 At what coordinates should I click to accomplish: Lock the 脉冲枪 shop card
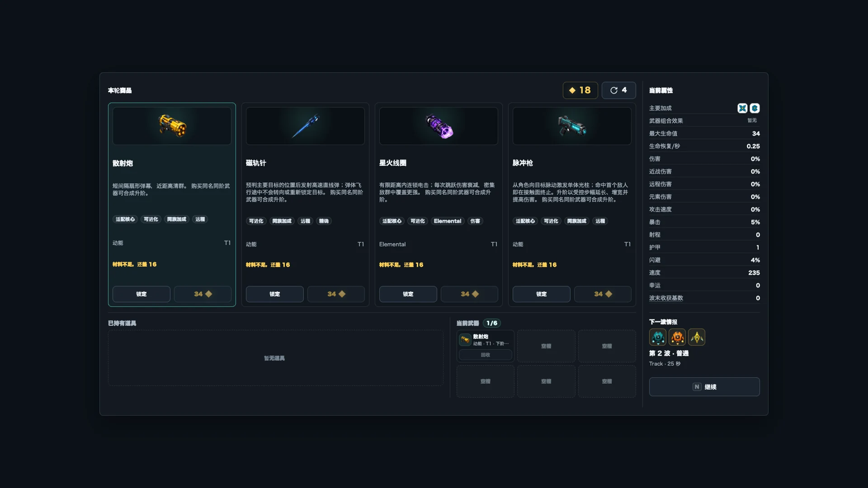coord(542,294)
